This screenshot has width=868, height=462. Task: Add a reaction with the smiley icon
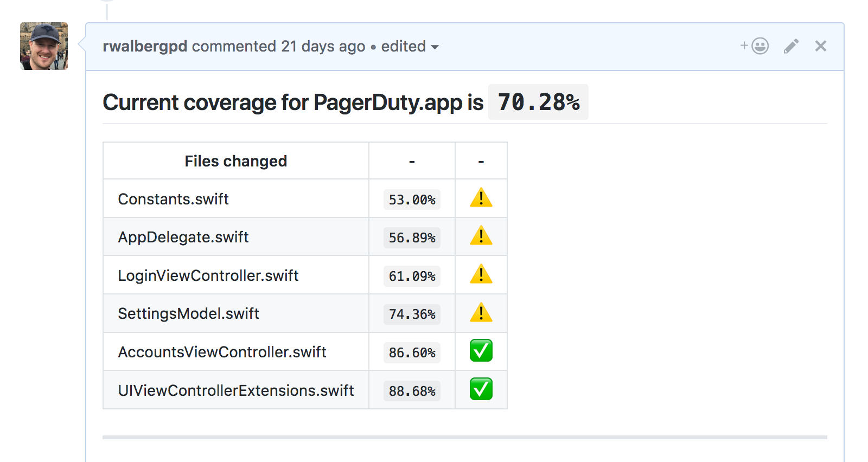pos(755,46)
